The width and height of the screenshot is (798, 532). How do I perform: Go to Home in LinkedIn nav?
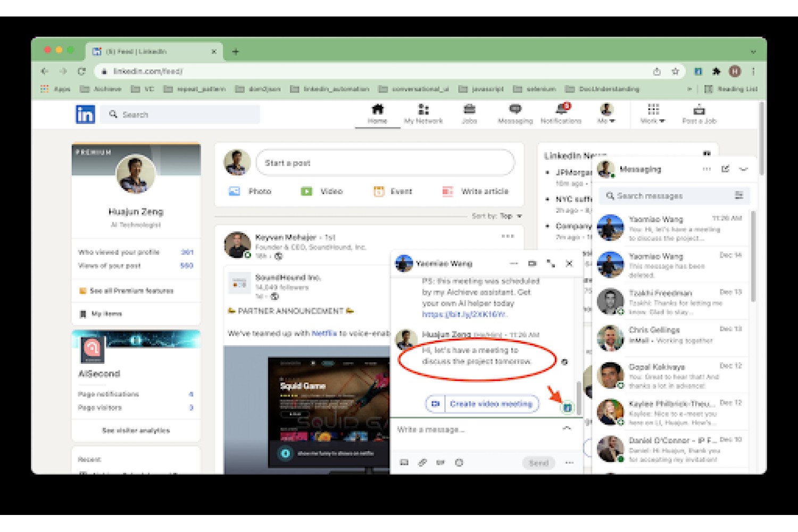click(x=377, y=114)
